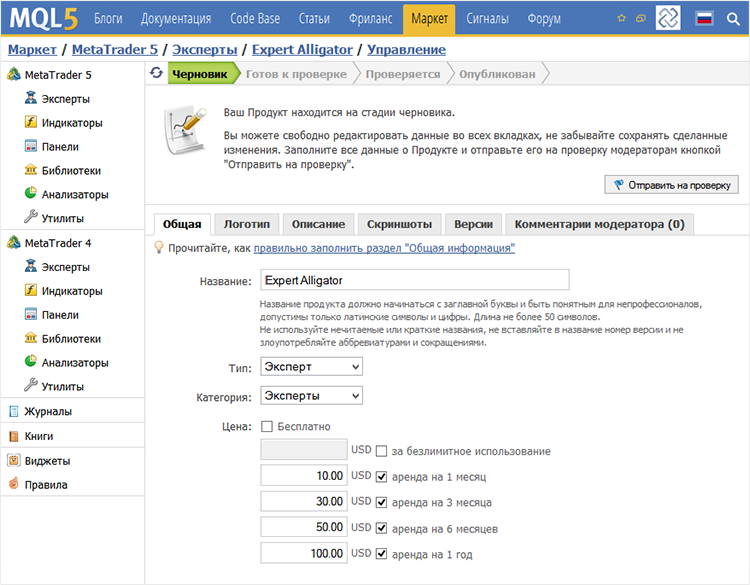
Task: Uncheck аренда на 3 месяца
Action: [x=381, y=502]
